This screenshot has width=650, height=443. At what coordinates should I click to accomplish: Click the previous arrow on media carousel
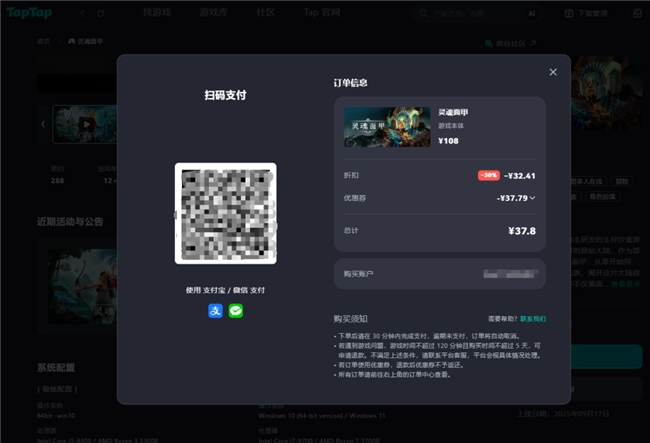click(43, 124)
